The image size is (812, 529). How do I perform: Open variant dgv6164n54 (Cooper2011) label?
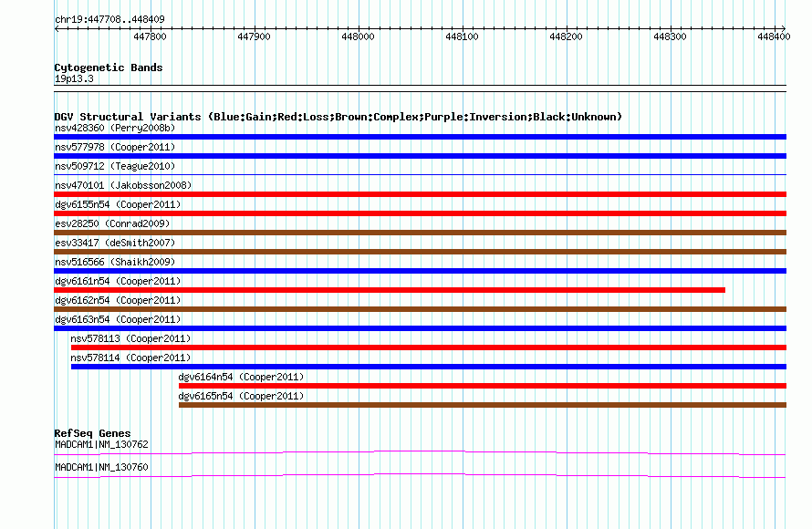pos(242,377)
